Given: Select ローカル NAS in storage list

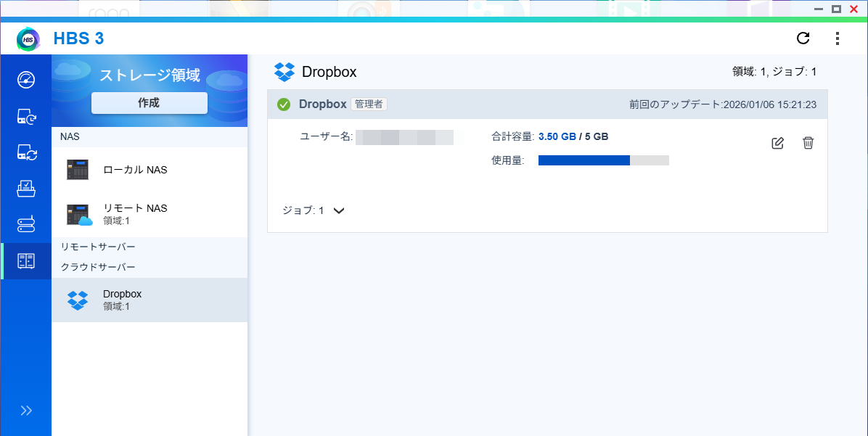Looking at the screenshot, I should 150,170.
